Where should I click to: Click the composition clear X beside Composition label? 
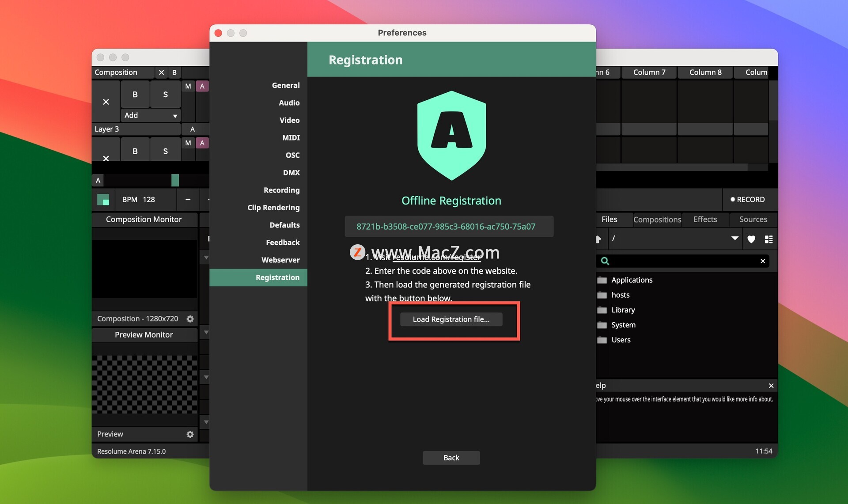pyautogui.click(x=161, y=72)
